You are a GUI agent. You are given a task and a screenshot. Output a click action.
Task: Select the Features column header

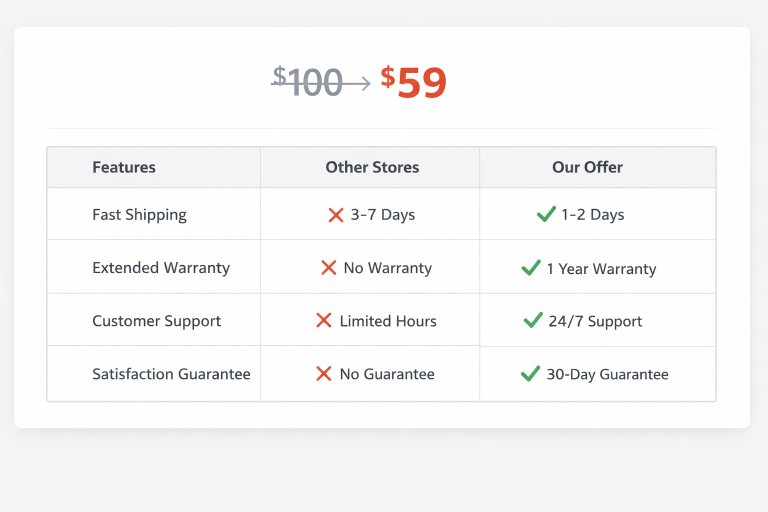(x=124, y=168)
